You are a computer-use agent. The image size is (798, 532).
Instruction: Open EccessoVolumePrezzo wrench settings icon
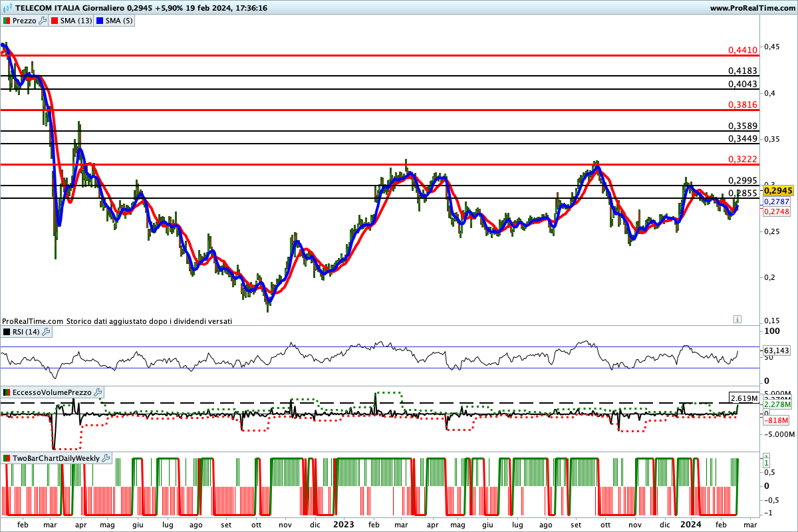[x=97, y=393]
